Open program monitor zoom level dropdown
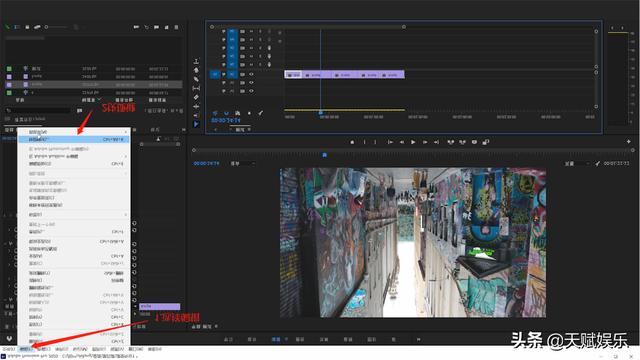The height and width of the screenshot is (360, 640). 243,163
